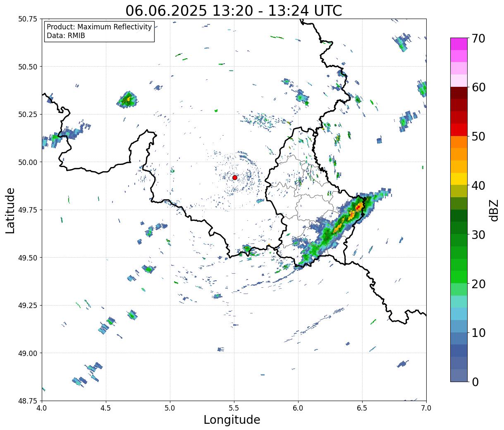
Task: Click the longitude tick label 4.5
Action: (x=106, y=408)
